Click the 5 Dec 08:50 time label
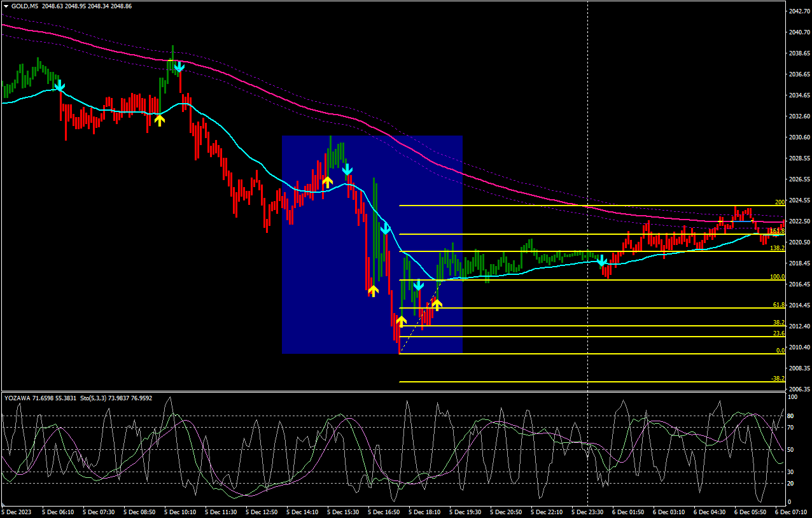Image resolution: width=812 pixels, height=518 pixels. [x=139, y=512]
